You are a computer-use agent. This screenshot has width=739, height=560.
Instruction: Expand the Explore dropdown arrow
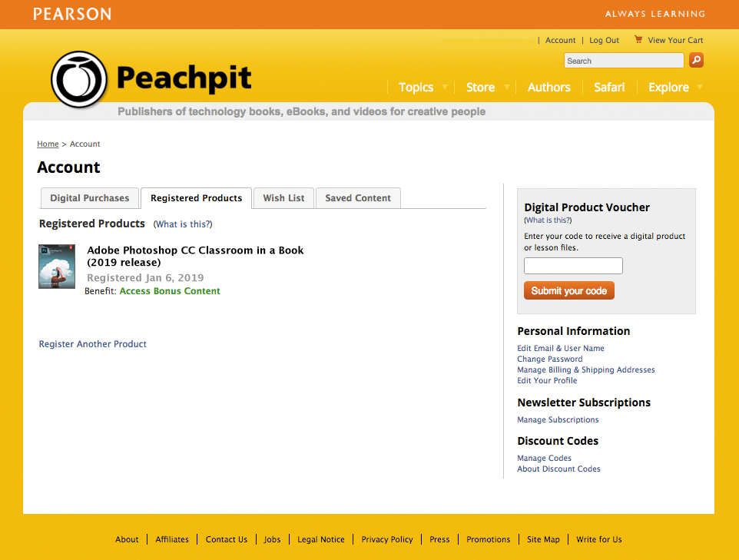[700, 88]
